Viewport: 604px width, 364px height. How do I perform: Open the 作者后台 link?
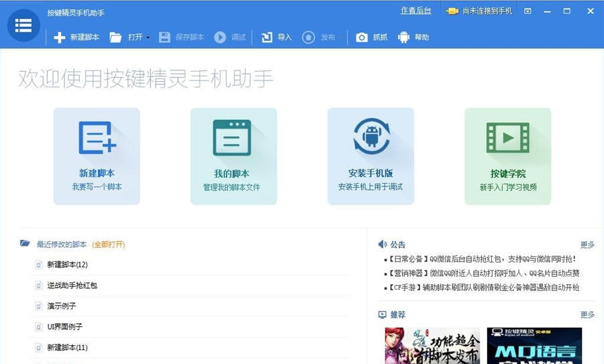(415, 11)
